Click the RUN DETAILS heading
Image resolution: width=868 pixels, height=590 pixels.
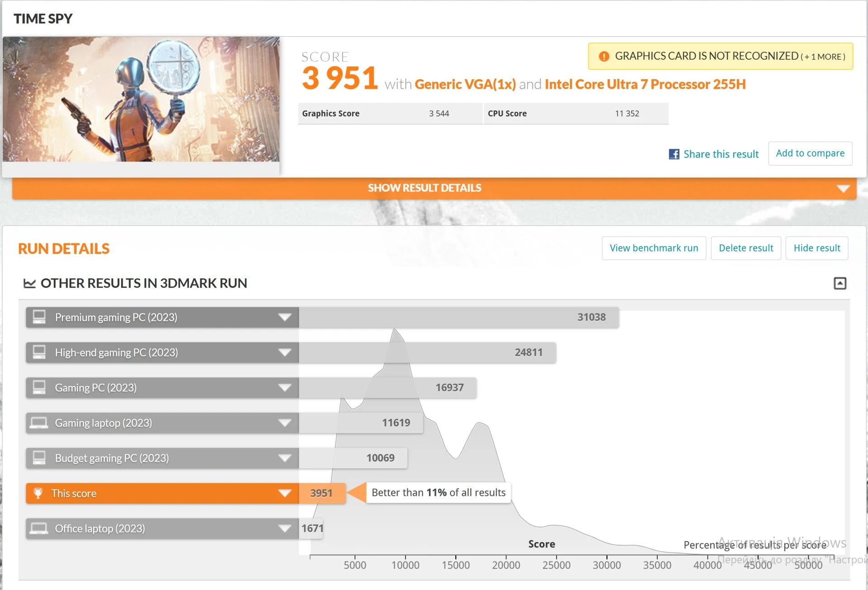tap(64, 248)
